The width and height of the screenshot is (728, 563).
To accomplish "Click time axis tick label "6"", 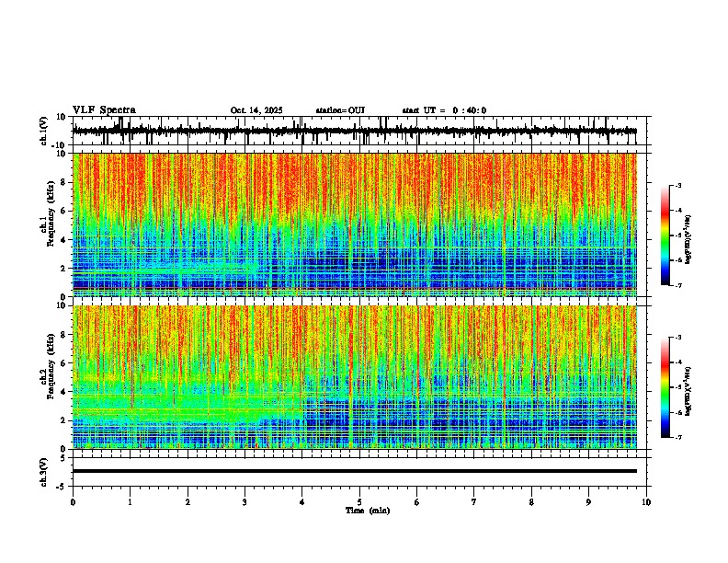I will pos(417,502).
